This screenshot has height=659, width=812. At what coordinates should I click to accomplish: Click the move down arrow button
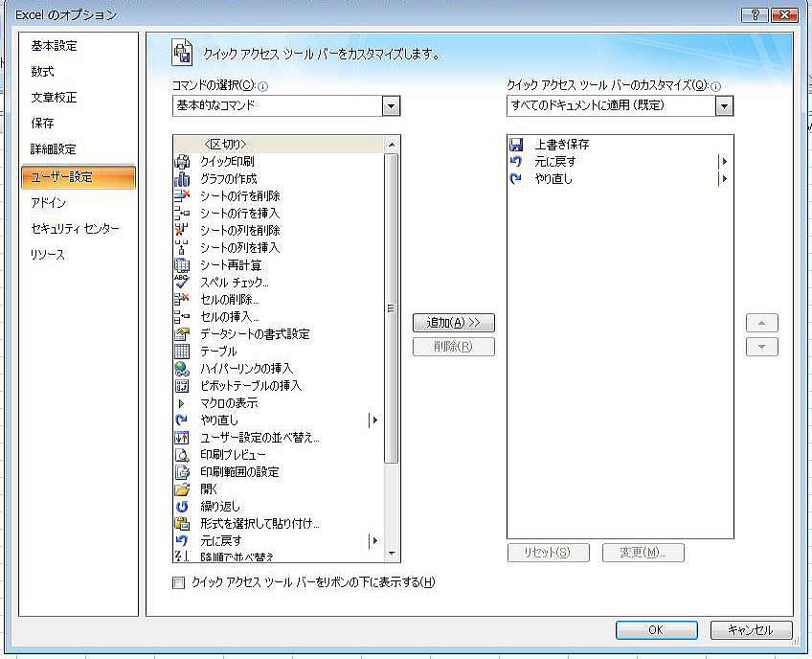tap(762, 347)
